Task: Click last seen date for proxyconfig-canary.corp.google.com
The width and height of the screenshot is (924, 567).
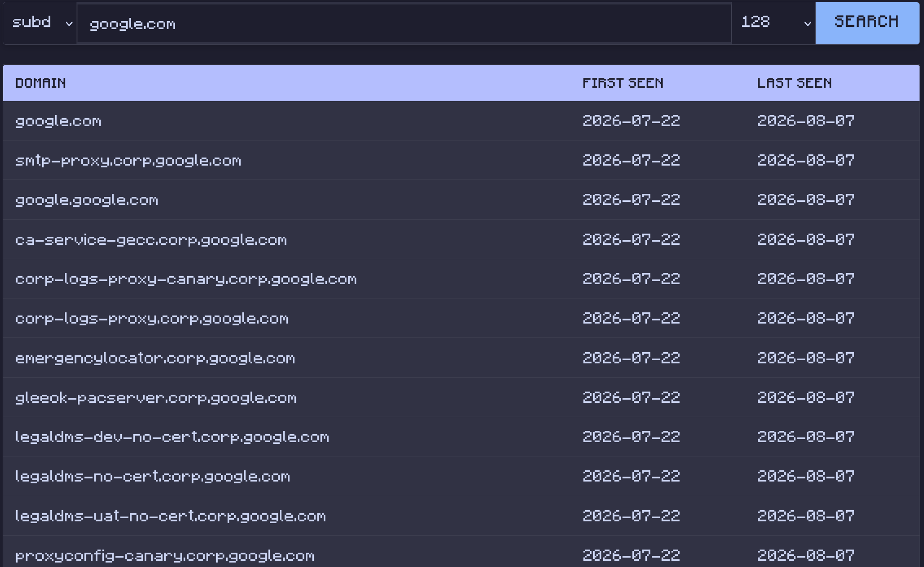Action: click(806, 556)
